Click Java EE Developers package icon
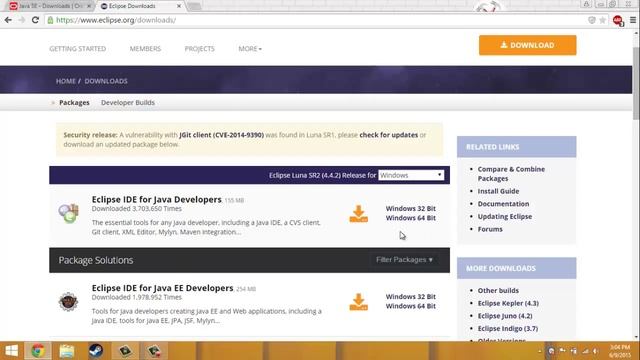640x360 pixels. [x=68, y=302]
